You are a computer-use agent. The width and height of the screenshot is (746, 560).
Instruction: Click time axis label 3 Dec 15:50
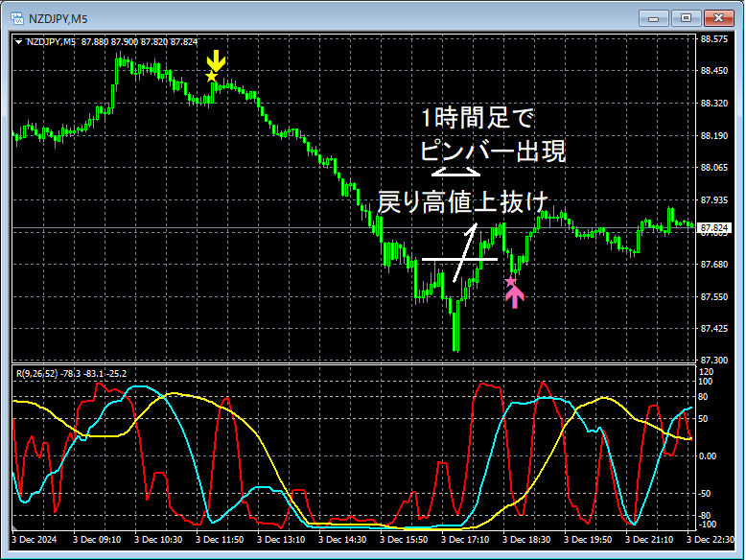[x=404, y=540]
